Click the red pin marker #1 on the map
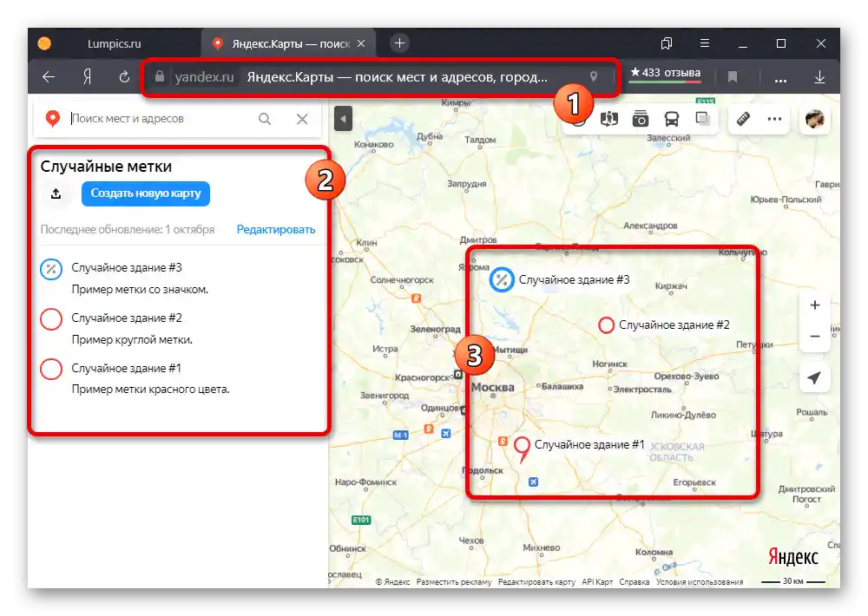 click(x=522, y=448)
